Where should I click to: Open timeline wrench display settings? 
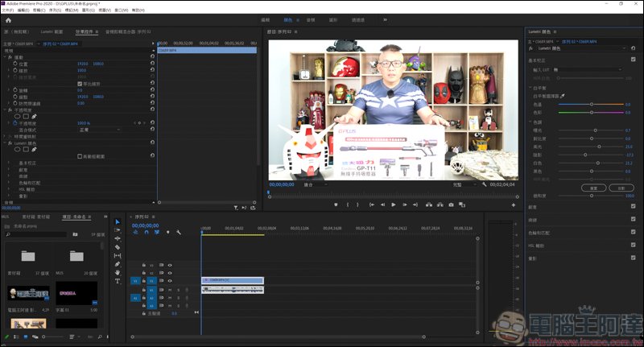tap(178, 233)
